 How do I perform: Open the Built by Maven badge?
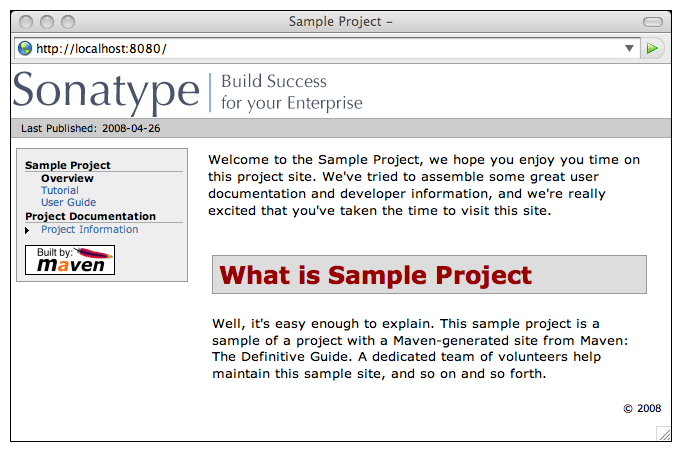(x=70, y=260)
